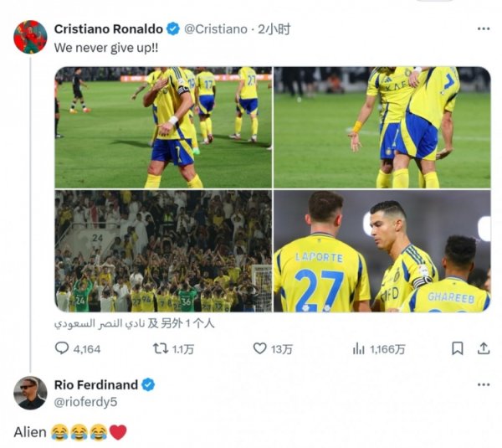
Task: Click Rio Ferdinand's blue verified badge
Action: point(148,384)
